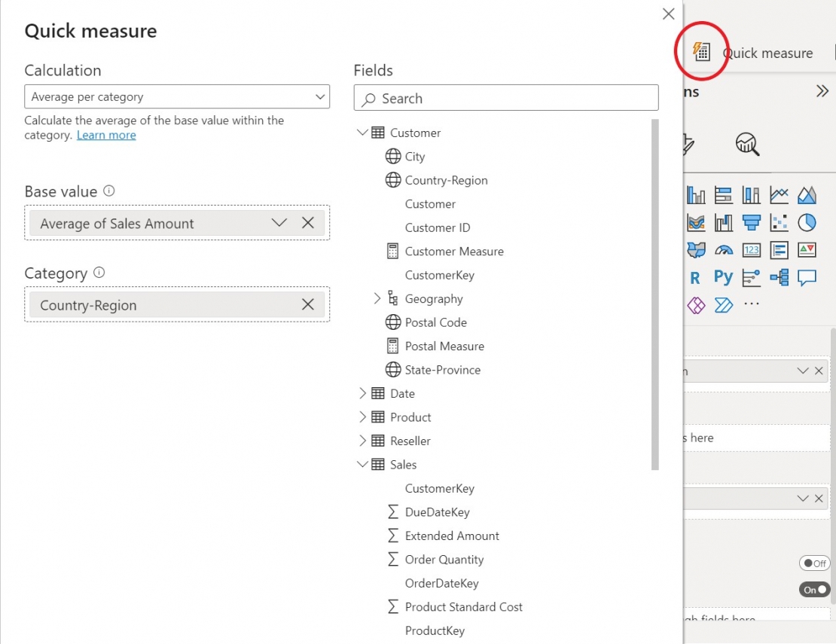Open the Analytics pane tab
836x644 pixels.
click(747, 144)
